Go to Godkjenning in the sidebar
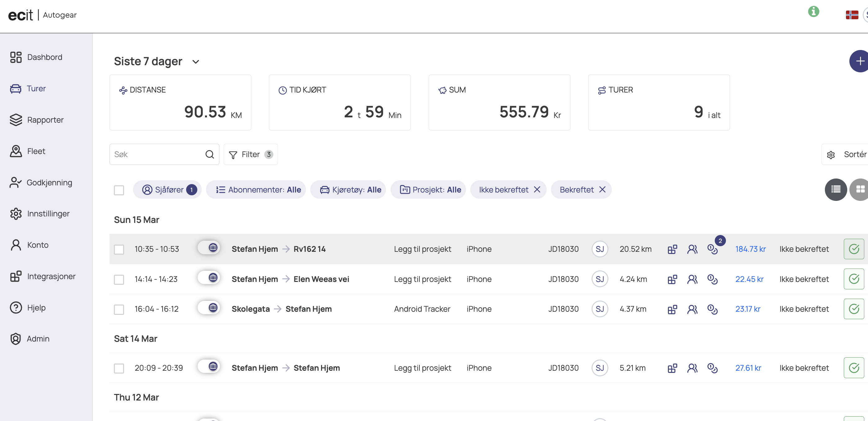868x421 pixels. click(x=49, y=183)
